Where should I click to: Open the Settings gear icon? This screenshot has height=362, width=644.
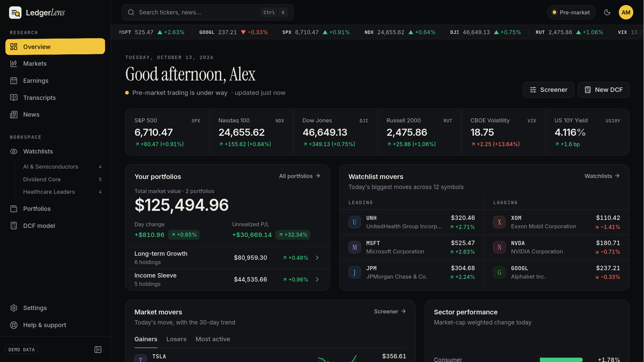point(14,308)
